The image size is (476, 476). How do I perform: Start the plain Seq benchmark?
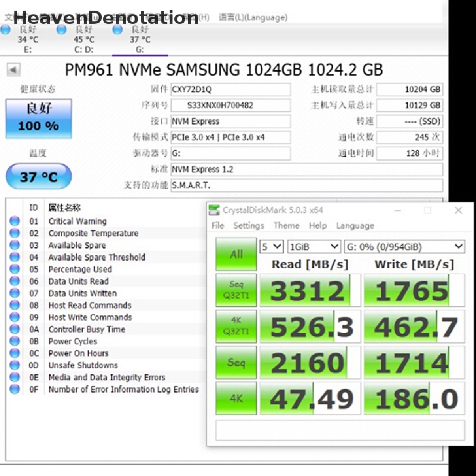tap(236, 362)
